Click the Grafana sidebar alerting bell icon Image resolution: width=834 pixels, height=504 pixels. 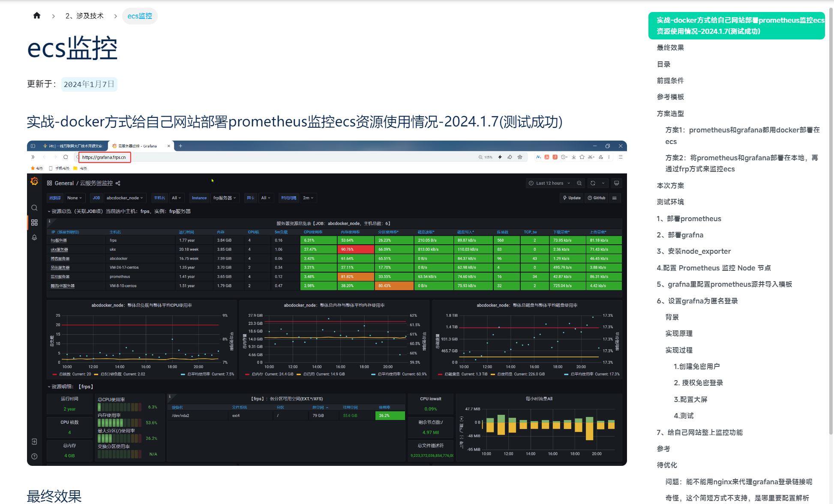point(34,237)
